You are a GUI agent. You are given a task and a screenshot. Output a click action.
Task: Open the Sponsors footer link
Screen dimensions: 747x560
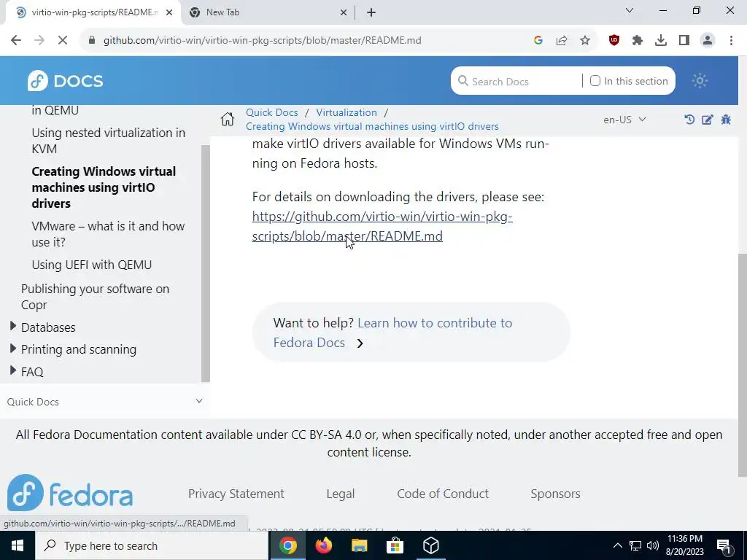point(555,494)
